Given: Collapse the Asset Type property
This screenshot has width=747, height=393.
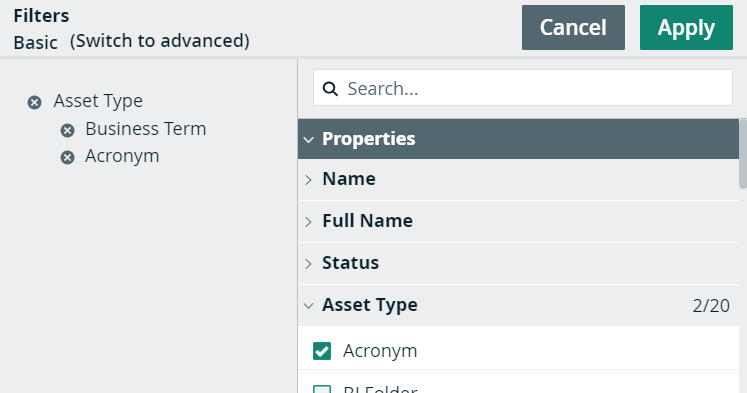Looking at the screenshot, I should coord(309,306).
